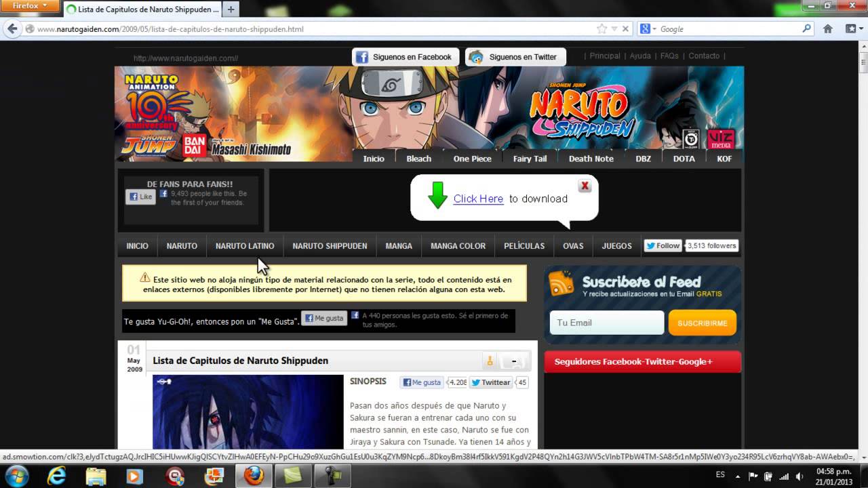Open the NARUTO menu item

182,246
